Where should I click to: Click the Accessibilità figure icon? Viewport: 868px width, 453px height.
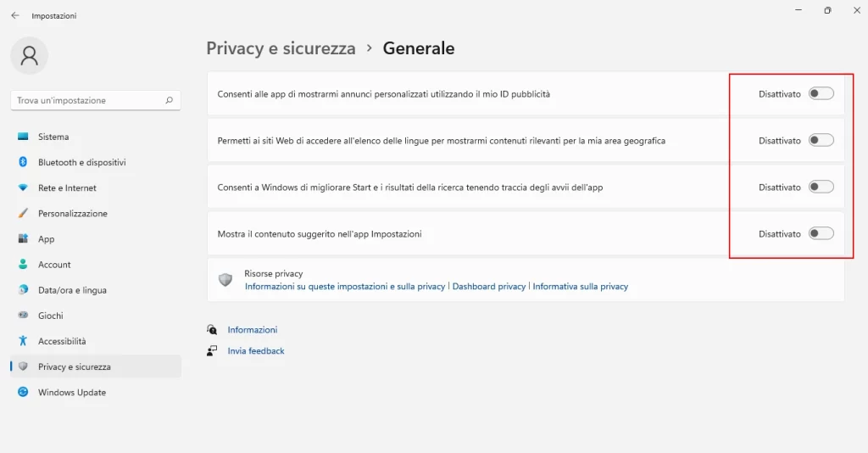pos(23,340)
